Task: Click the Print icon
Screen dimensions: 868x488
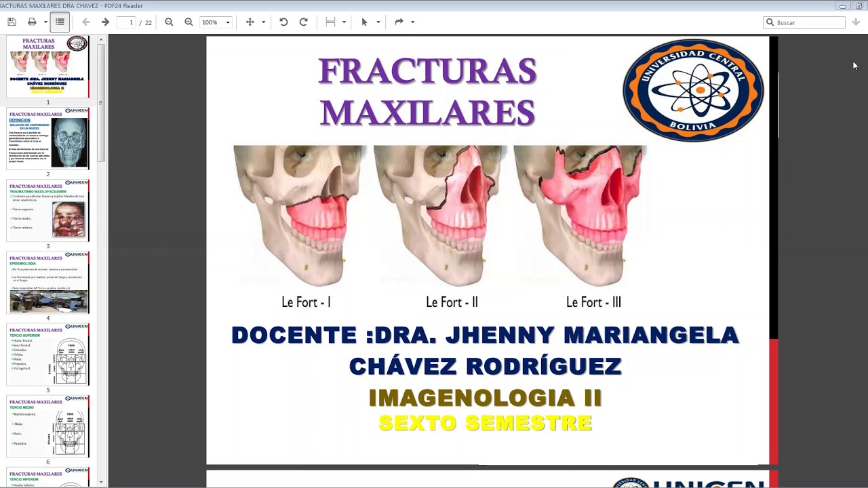Action: (32, 22)
